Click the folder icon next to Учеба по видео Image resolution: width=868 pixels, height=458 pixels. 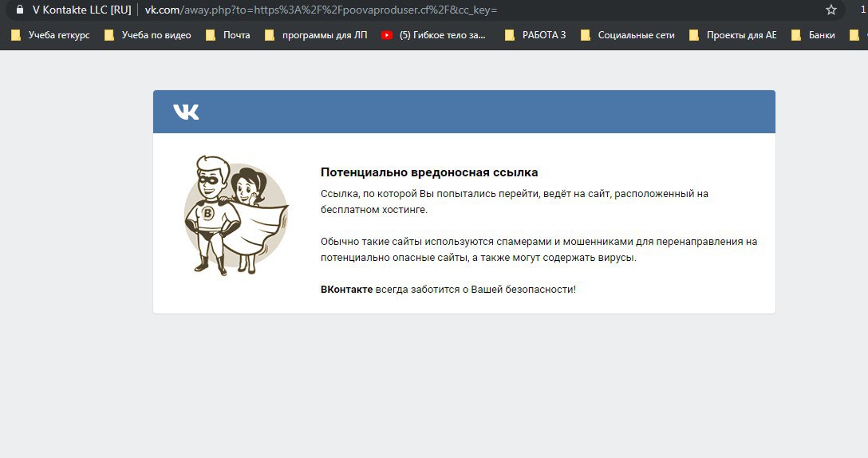tap(109, 35)
